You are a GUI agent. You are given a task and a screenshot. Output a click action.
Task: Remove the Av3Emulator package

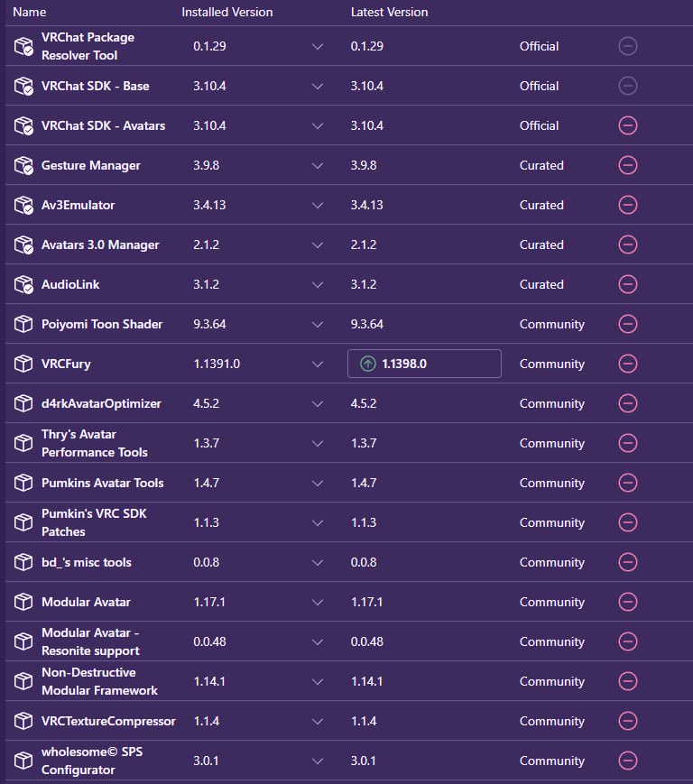[x=627, y=205]
